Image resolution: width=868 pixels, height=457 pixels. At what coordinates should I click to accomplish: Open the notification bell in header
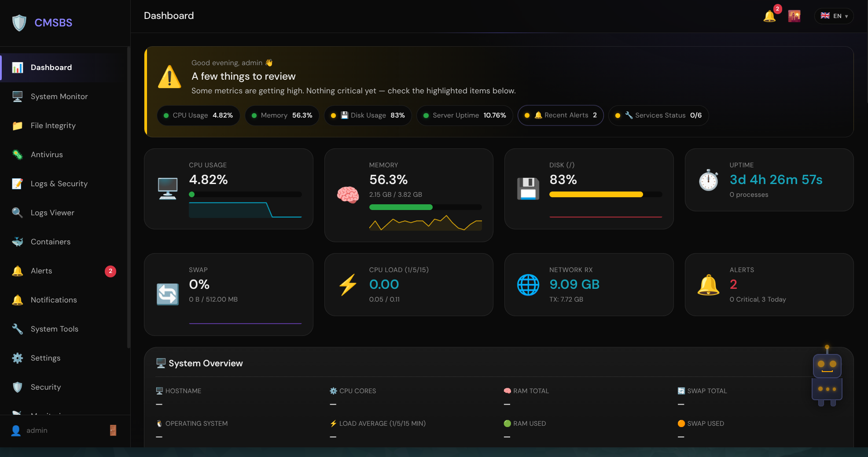[x=769, y=16]
